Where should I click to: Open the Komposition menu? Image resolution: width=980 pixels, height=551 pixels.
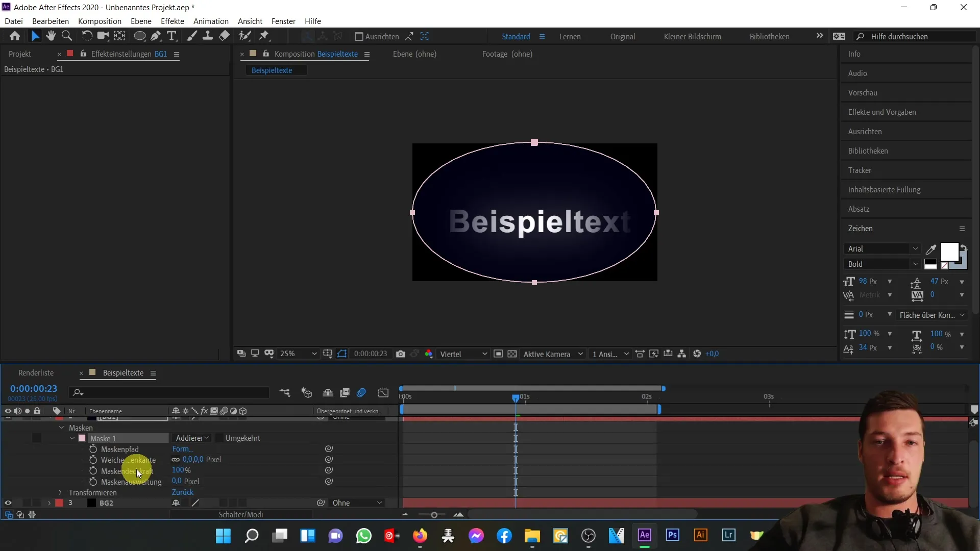99,21
